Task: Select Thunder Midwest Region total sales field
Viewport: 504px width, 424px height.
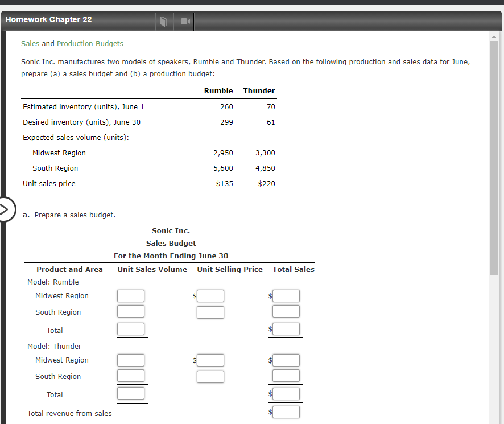Action: (286, 360)
